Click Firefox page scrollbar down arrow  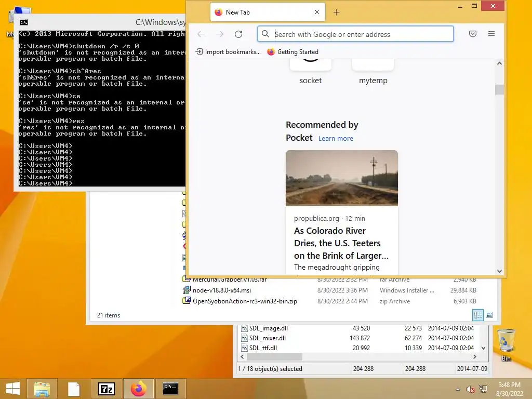[499, 271]
